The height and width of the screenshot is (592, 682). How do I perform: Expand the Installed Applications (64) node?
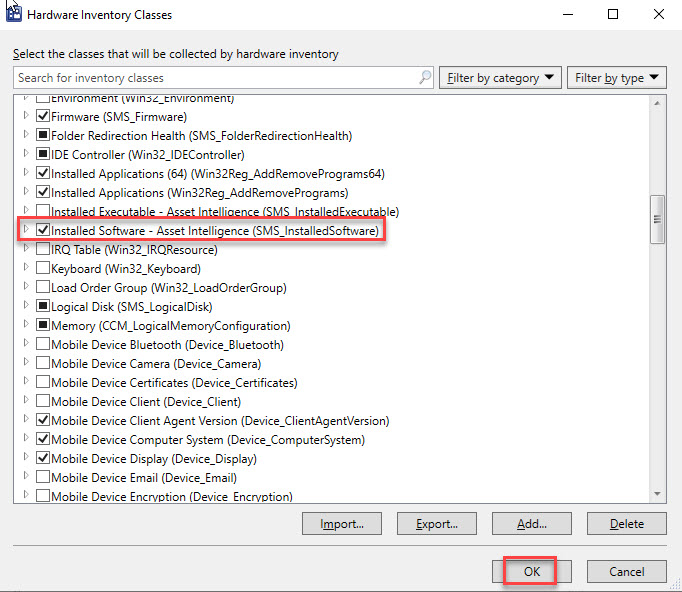tap(26, 174)
